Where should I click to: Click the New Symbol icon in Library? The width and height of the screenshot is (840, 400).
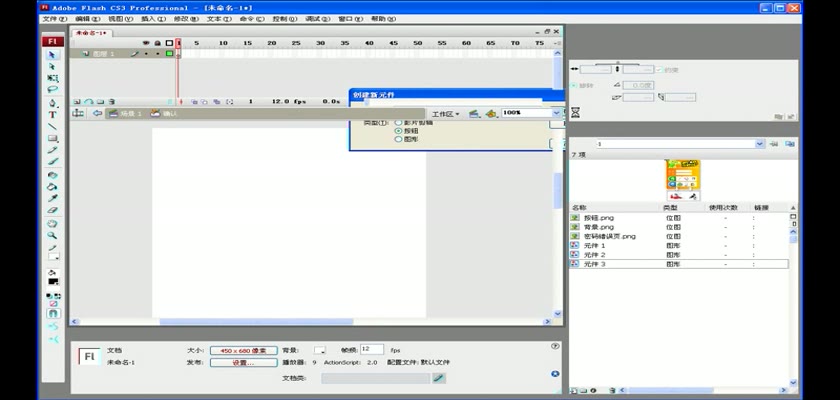point(574,391)
